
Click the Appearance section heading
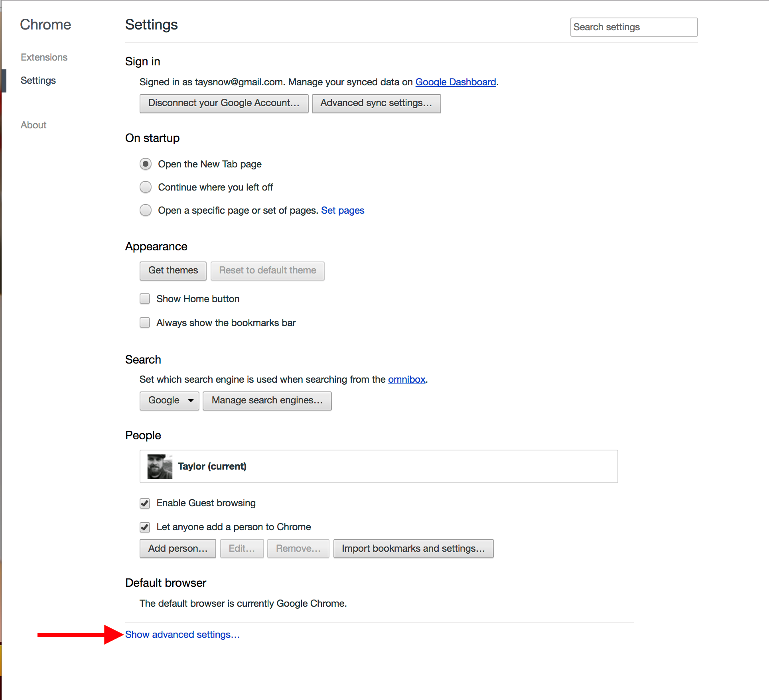[x=156, y=246]
